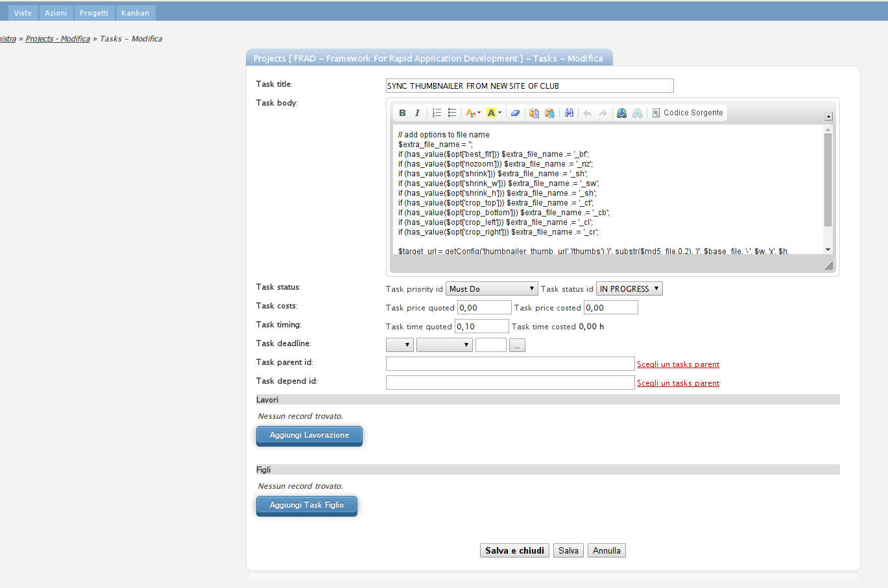Click the Paste as text icon
The height and width of the screenshot is (588, 888).
click(534, 113)
